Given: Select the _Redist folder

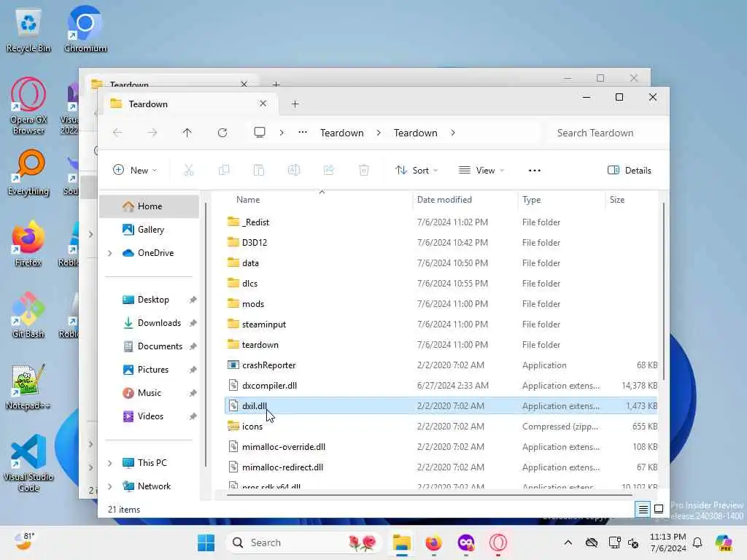Looking at the screenshot, I should point(441,222).
